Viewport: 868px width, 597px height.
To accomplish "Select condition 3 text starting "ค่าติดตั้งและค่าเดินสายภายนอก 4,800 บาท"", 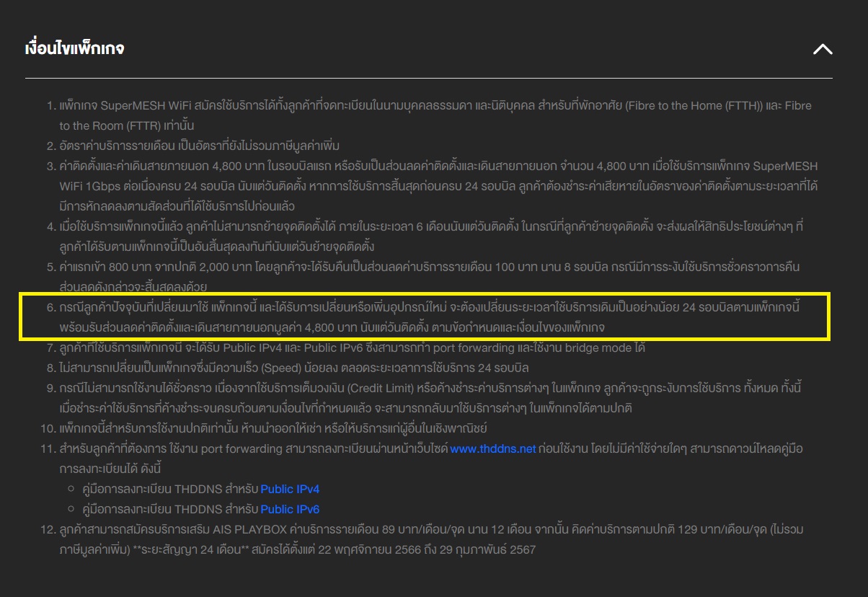I will (x=438, y=186).
